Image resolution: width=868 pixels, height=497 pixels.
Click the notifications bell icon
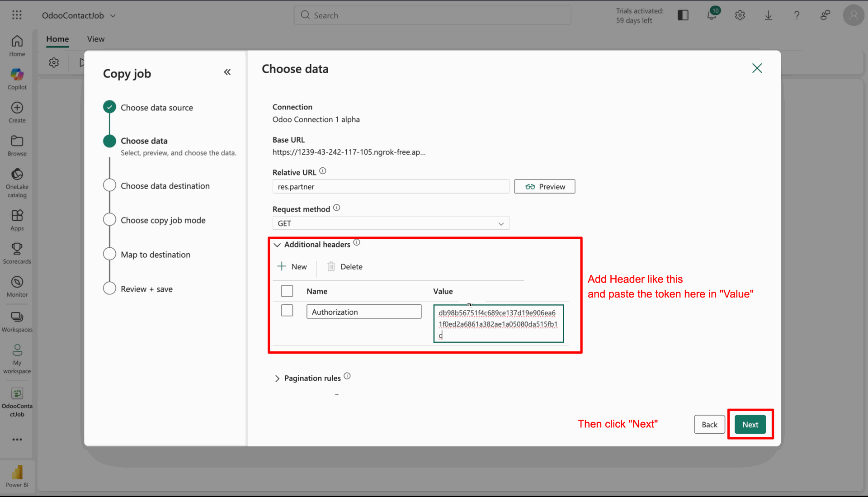click(711, 15)
